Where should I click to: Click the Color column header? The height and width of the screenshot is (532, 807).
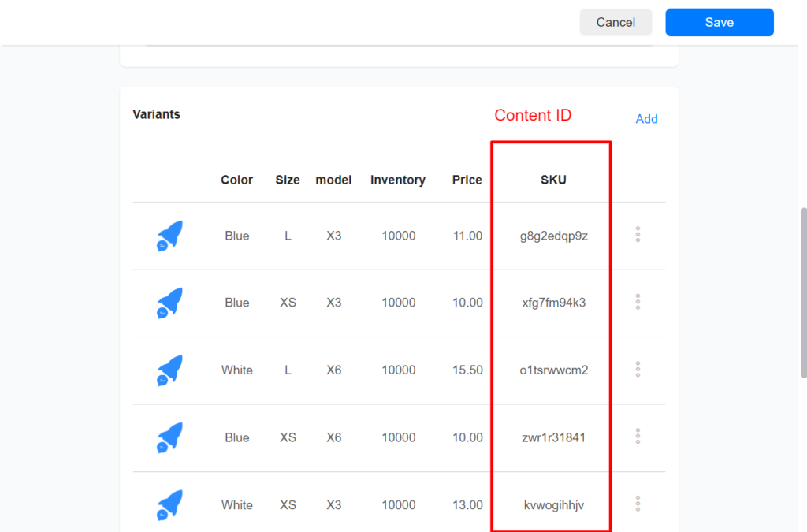(x=236, y=180)
